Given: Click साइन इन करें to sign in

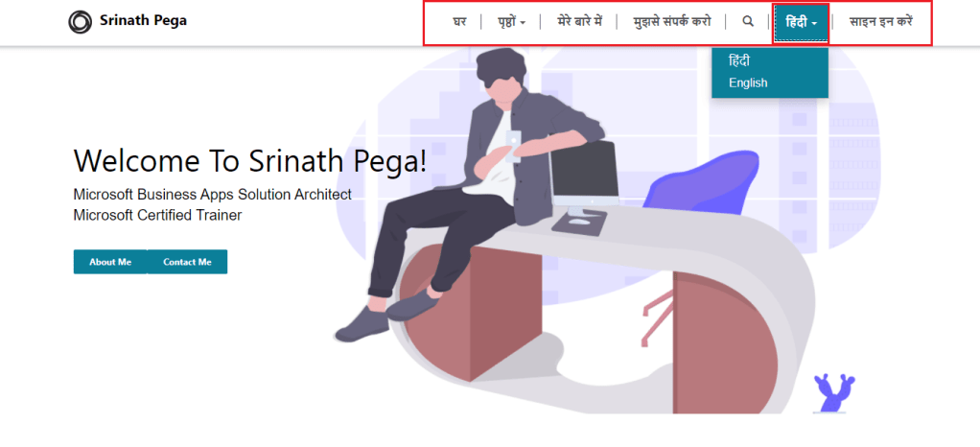Looking at the screenshot, I should [x=880, y=21].
